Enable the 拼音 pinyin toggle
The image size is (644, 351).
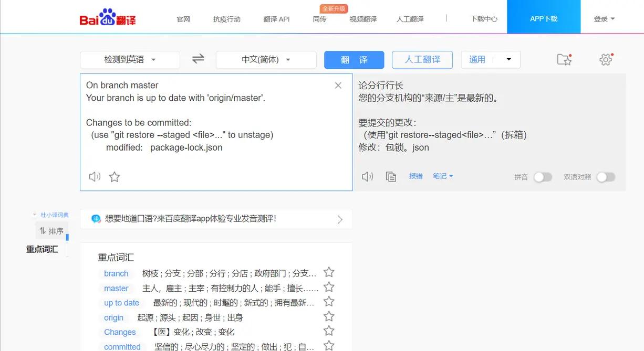click(543, 177)
